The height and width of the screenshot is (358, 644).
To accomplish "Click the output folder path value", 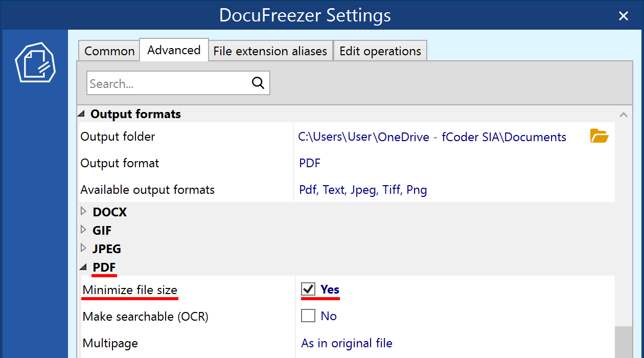I will tap(432, 137).
